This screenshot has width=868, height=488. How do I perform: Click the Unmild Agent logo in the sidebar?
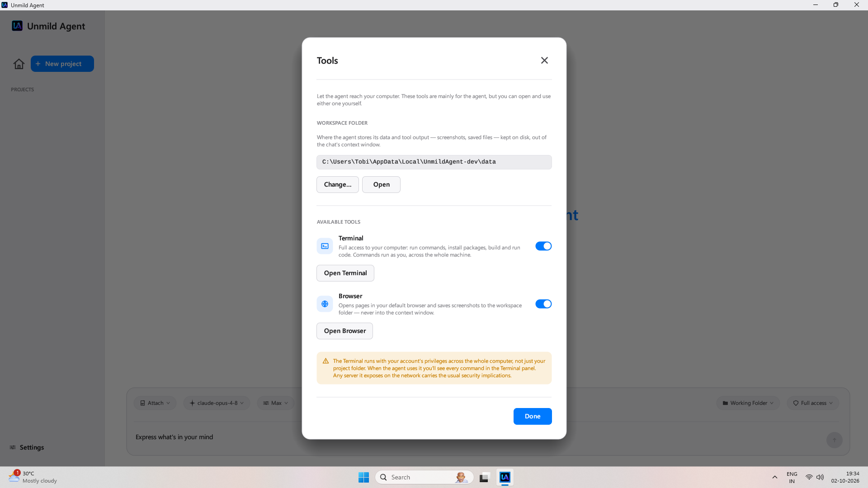pyautogui.click(x=17, y=26)
